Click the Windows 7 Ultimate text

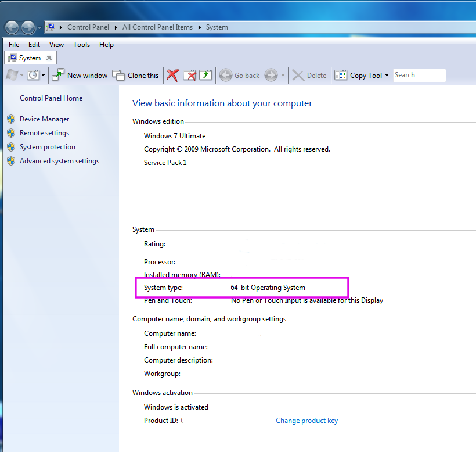click(175, 136)
